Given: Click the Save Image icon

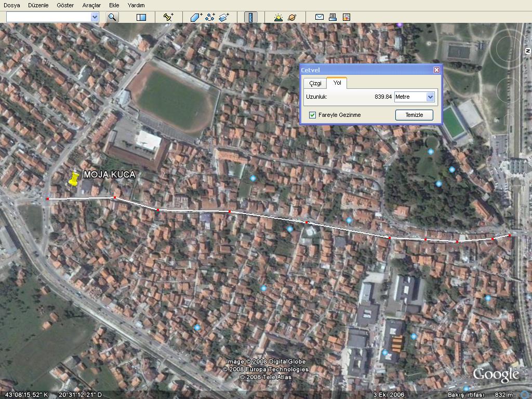Looking at the screenshot, I should (346, 17).
